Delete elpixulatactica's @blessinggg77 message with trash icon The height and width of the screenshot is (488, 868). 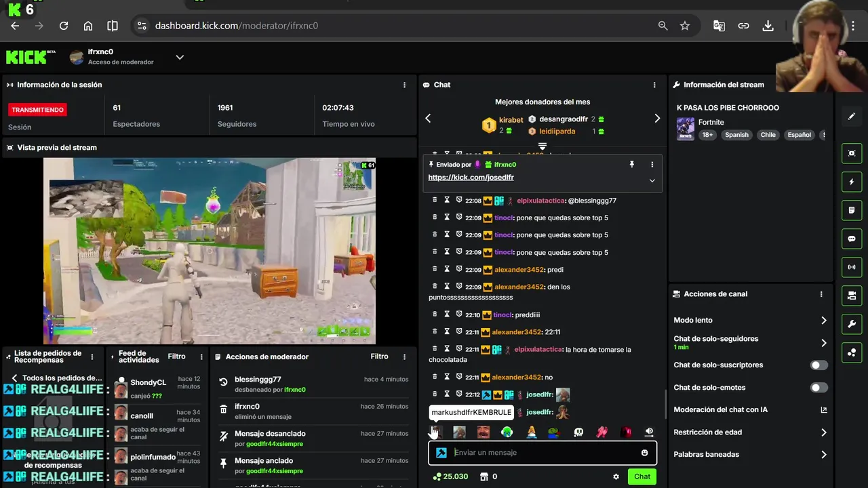[435, 201]
